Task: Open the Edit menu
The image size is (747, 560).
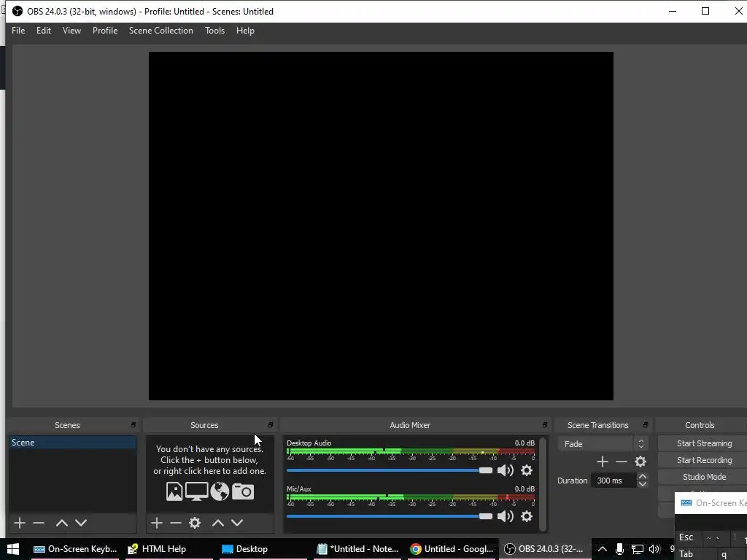Action: (43, 31)
